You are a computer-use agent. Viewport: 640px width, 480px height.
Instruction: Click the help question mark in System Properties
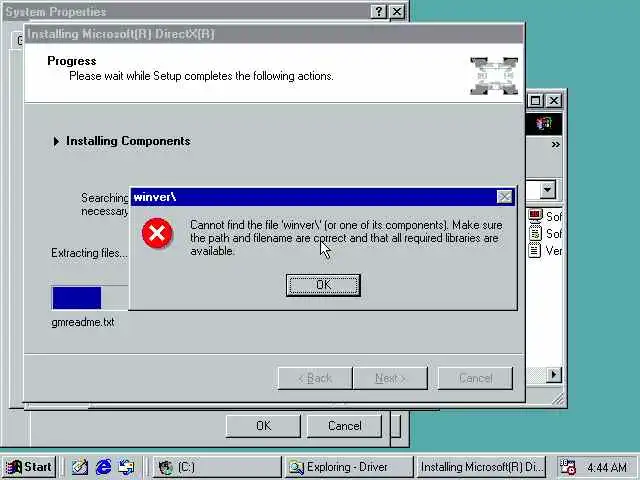coord(379,11)
